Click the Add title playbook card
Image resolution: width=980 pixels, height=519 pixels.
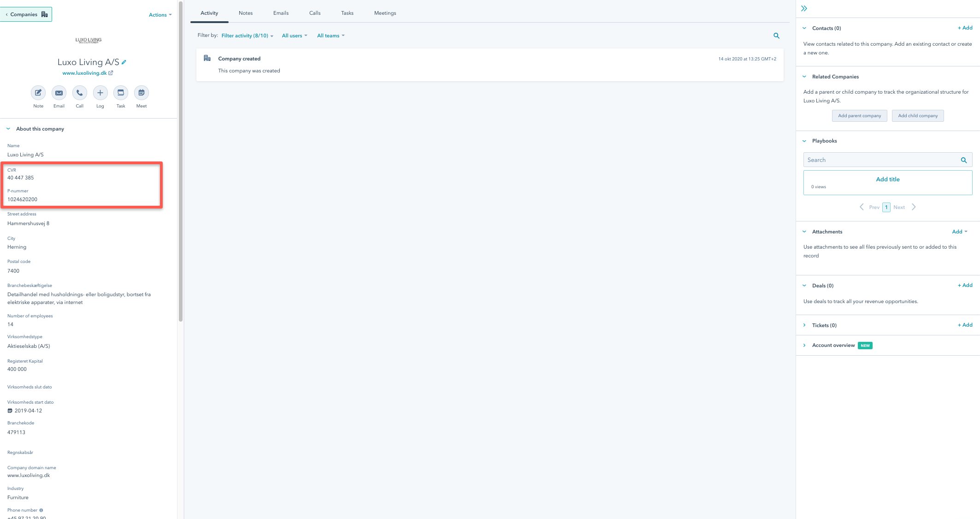pyautogui.click(x=888, y=183)
